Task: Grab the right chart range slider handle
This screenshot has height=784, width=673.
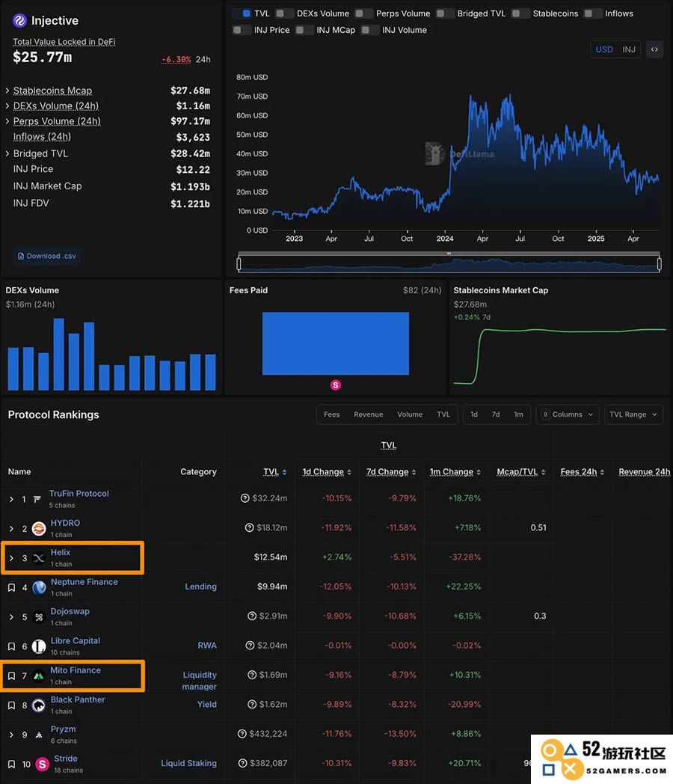Action: [659, 263]
